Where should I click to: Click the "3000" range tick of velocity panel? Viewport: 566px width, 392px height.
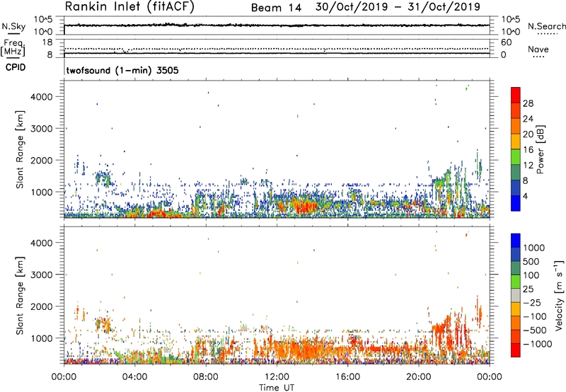click(x=43, y=275)
